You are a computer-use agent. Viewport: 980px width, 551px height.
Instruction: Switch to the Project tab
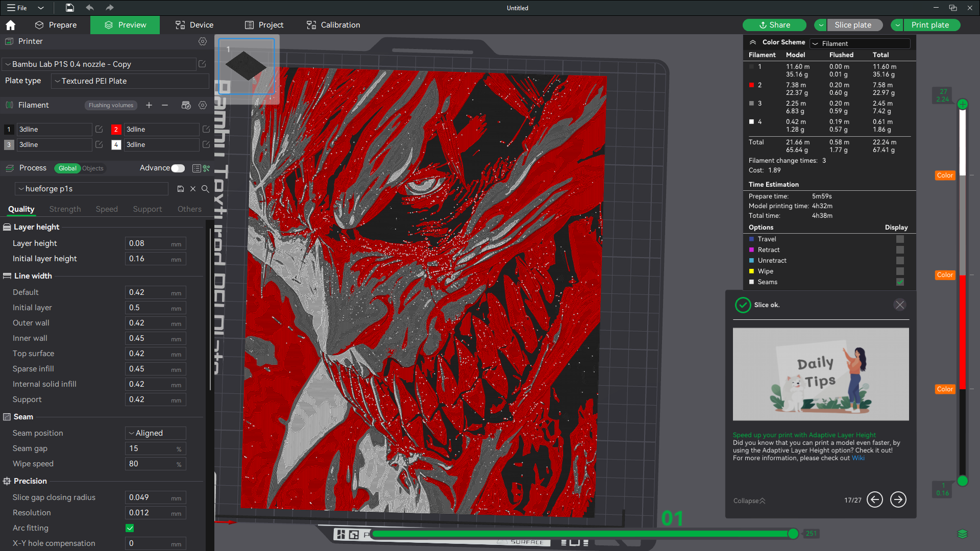click(264, 25)
